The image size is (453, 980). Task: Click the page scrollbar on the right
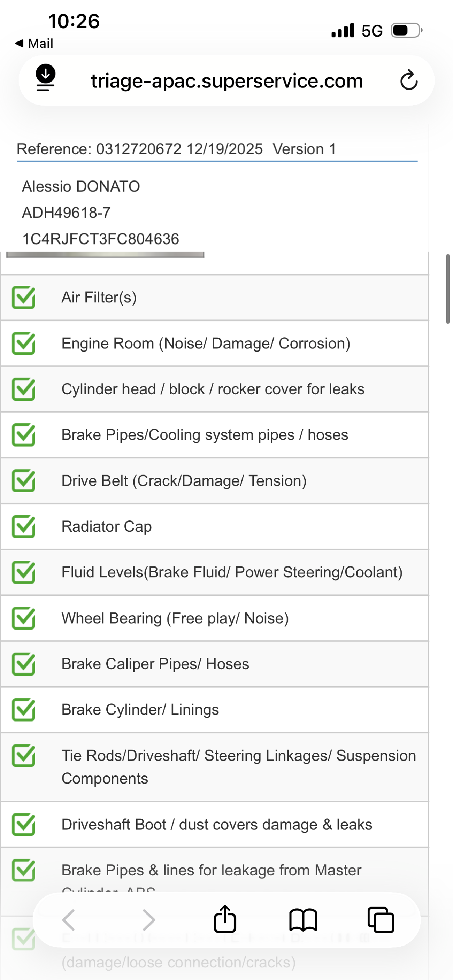pyautogui.click(x=448, y=288)
